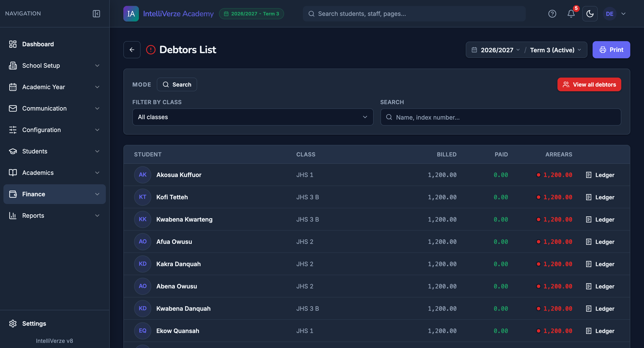Expand the Finance menu chevron
Viewport: 644px width, 348px height.
[x=97, y=194]
